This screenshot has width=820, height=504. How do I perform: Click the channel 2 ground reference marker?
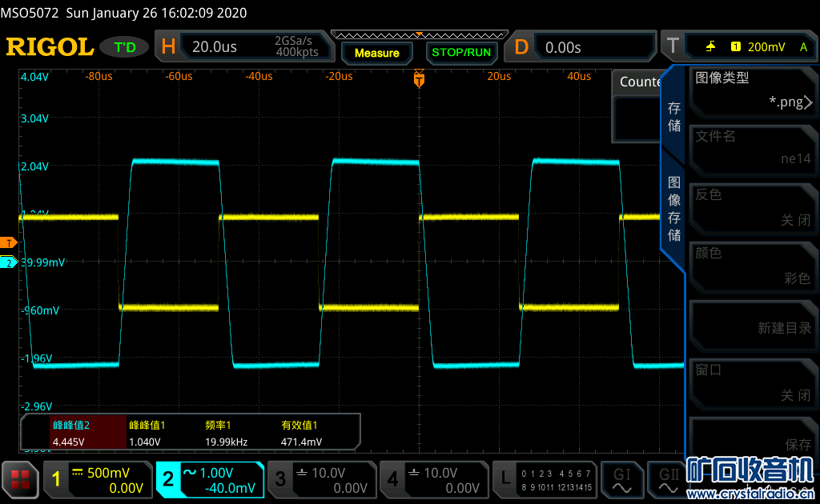click(x=9, y=262)
